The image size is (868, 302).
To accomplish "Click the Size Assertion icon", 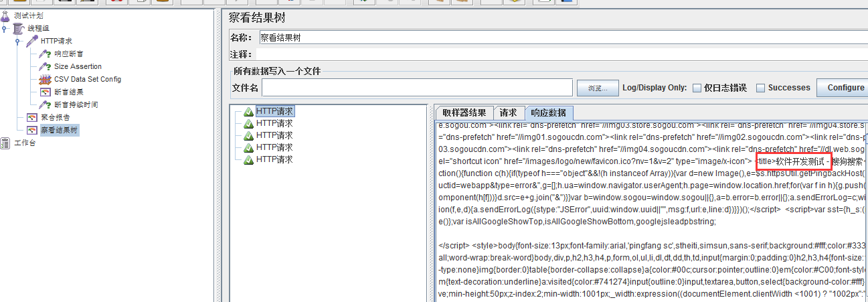I will click(x=45, y=66).
